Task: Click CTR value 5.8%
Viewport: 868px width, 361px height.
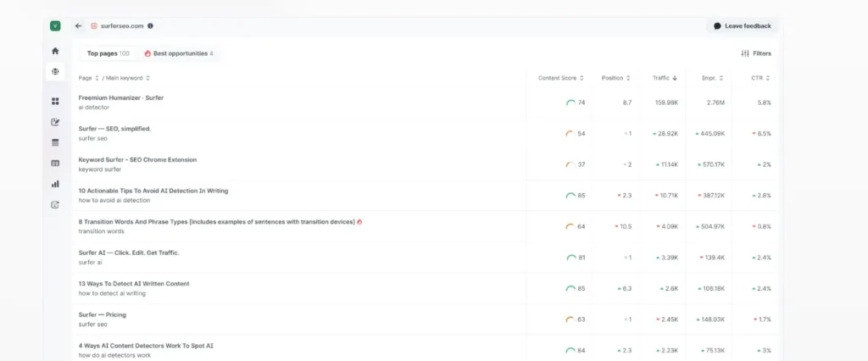Action: 765,103
